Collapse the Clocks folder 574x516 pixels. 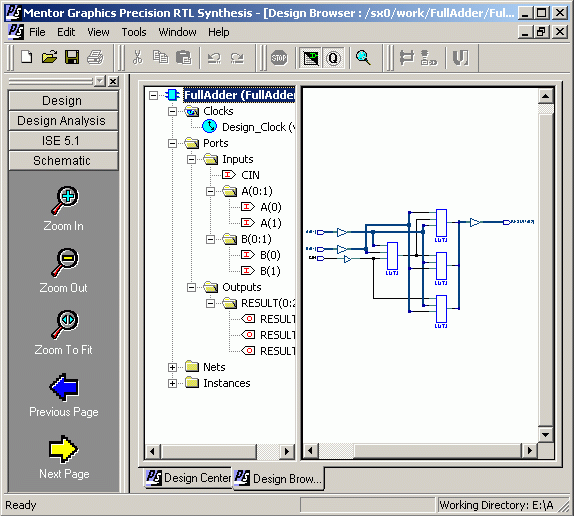172,111
